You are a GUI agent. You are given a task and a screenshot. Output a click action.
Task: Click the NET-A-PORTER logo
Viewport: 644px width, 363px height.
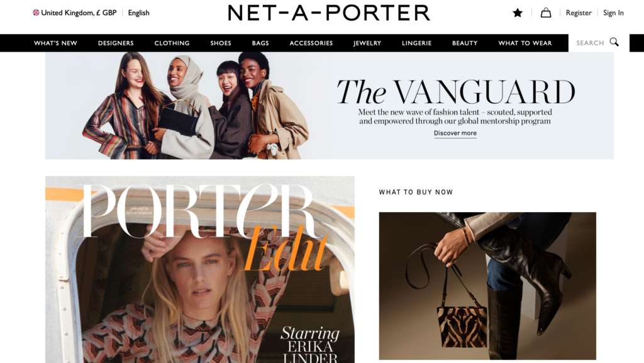[329, 13]
